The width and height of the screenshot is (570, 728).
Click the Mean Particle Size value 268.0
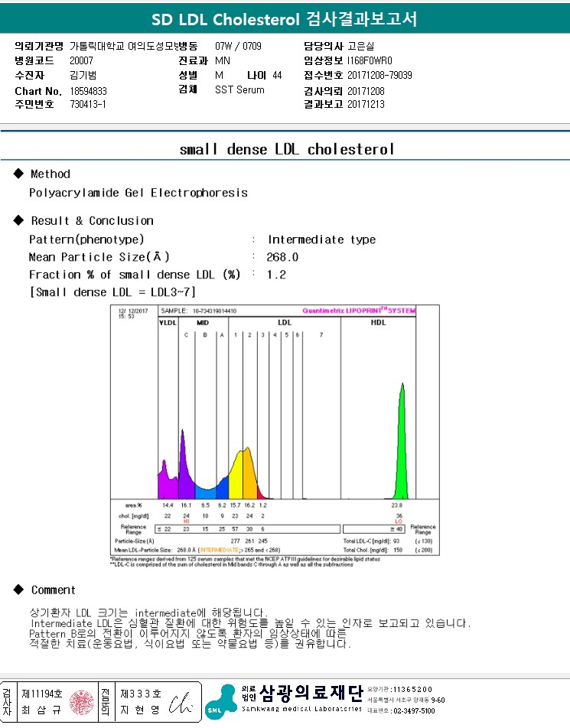282,257
